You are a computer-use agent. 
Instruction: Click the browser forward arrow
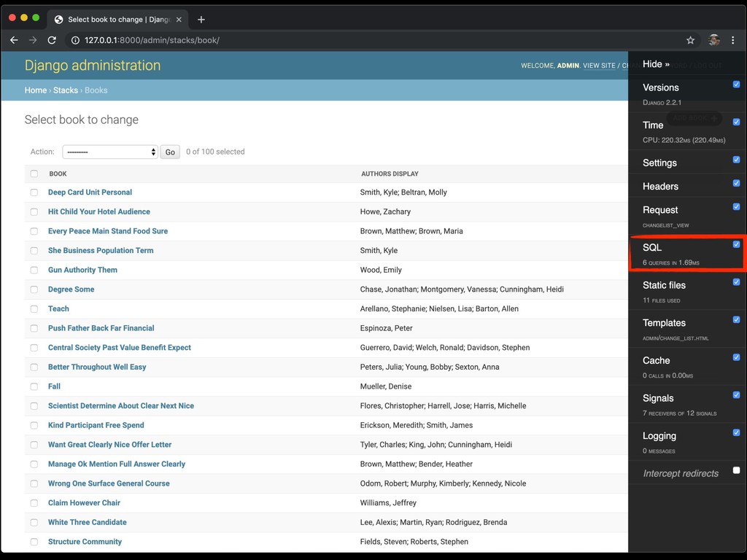click(x=33, y=40)
